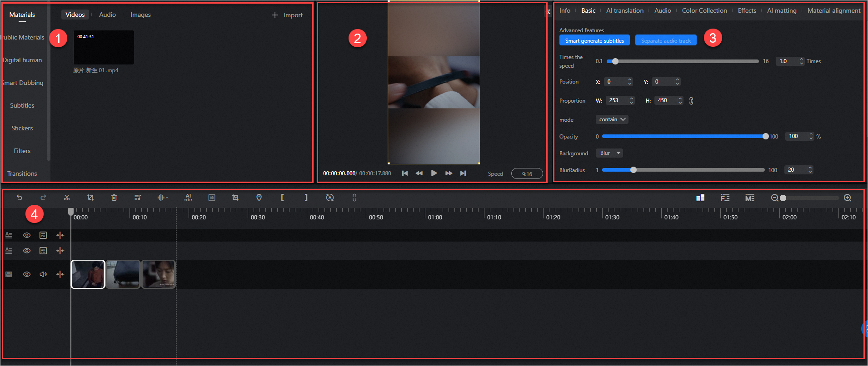This screenshot has height=366, width=868.
Task: Mute the video track audio
Action: tap(43, 274)
